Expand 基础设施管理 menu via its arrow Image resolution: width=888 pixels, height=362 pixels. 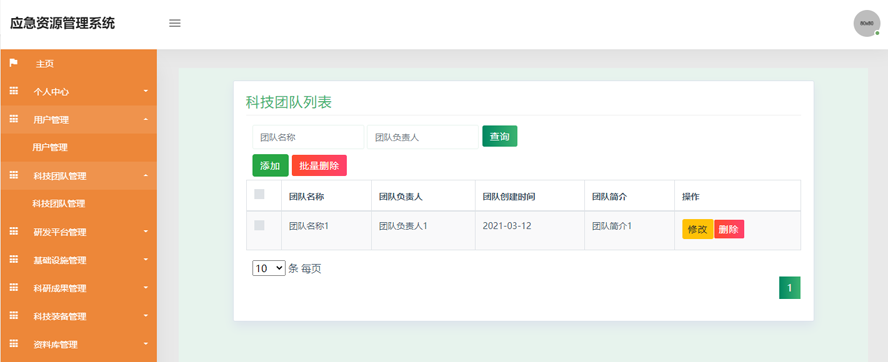[x=146, y=260]
